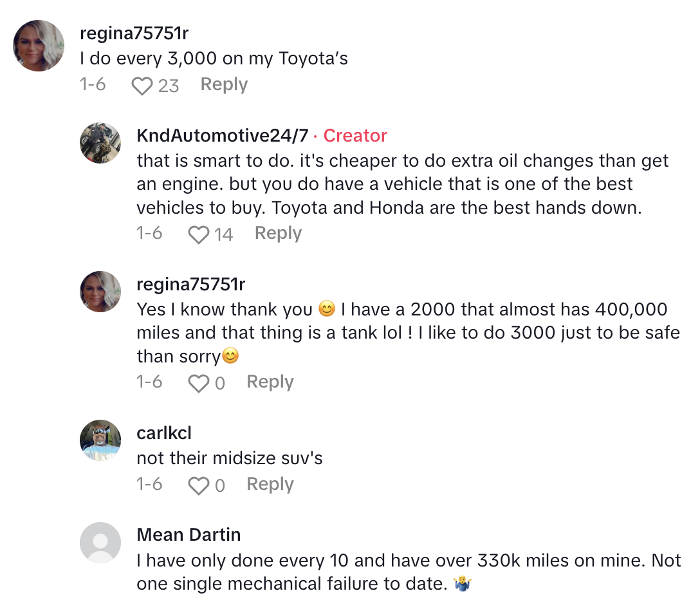700x600 pixels.
Task: Reply to the 400,000 miles comment
Action: (x=270, y=382)
